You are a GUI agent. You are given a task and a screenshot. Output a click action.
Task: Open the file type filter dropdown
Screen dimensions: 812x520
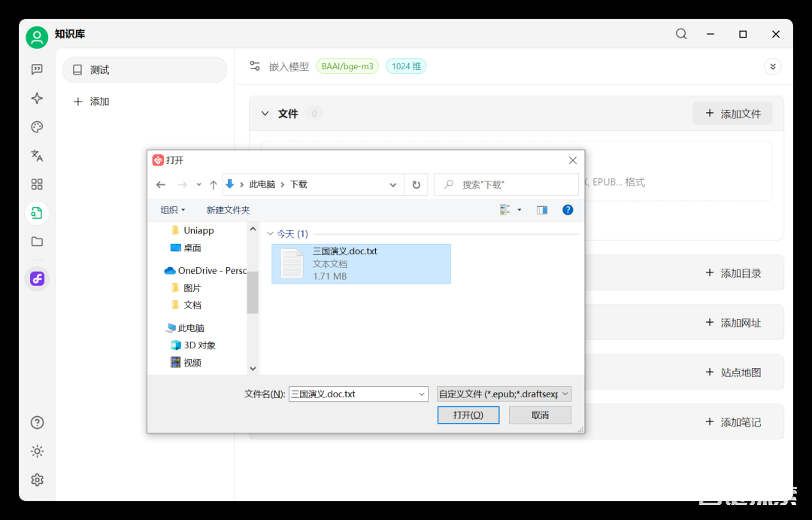tap(504, 394)
